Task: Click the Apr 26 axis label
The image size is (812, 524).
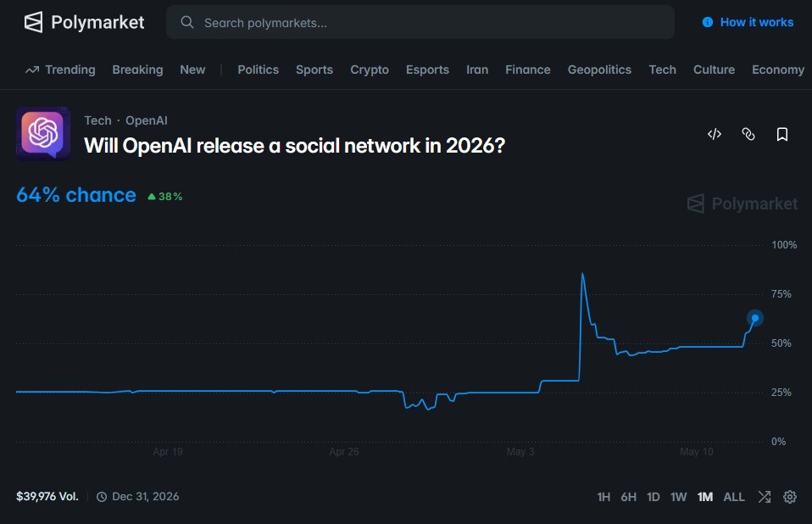Action: pos(344,452)
